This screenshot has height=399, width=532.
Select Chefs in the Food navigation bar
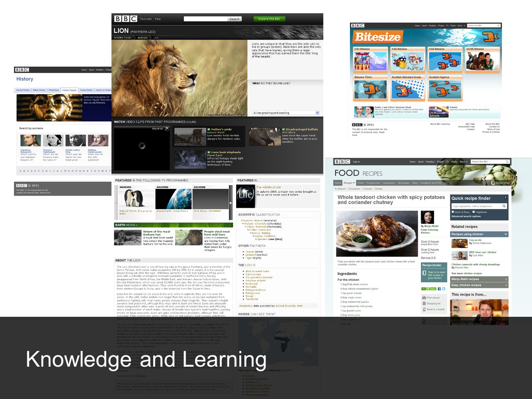tap(361, 183)
